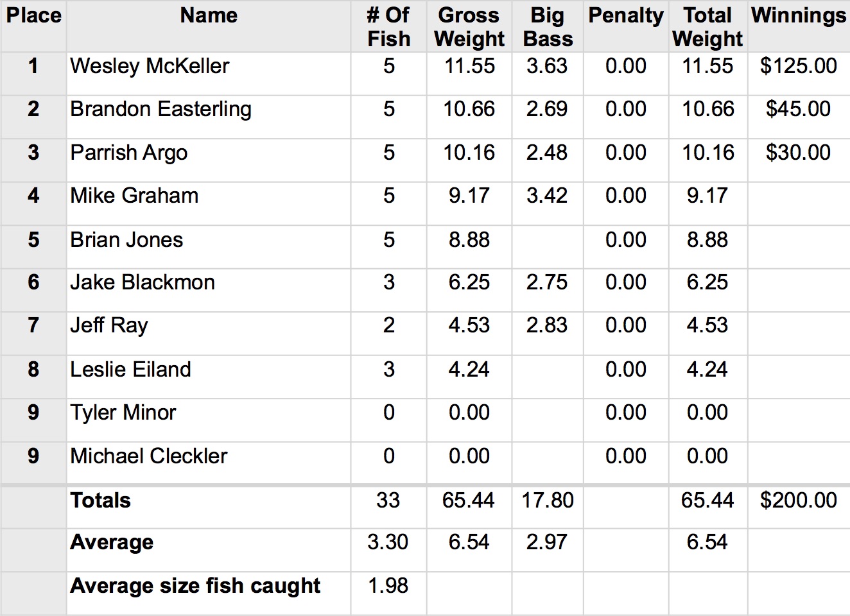The height and width of the screenshot is (616, 850).
Task: Click the Totals row label
Action: [x=101, y=501]
